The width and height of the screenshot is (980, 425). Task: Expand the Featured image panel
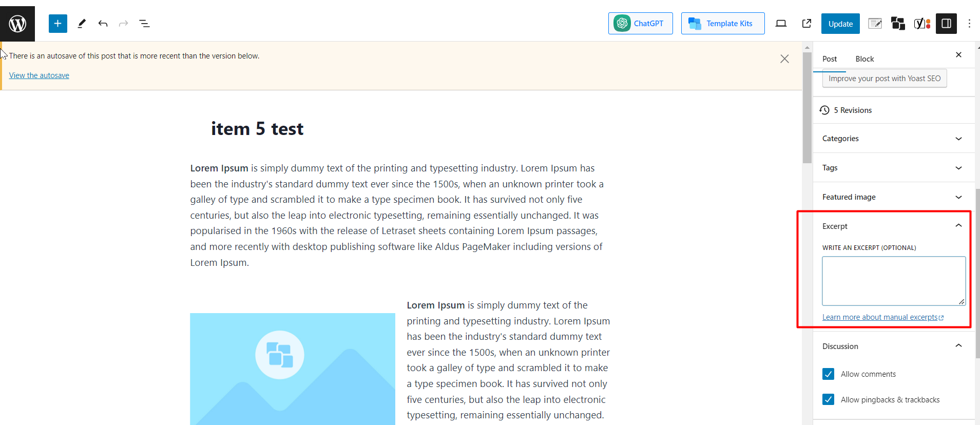pyautogui.click(x=893, y=197)
